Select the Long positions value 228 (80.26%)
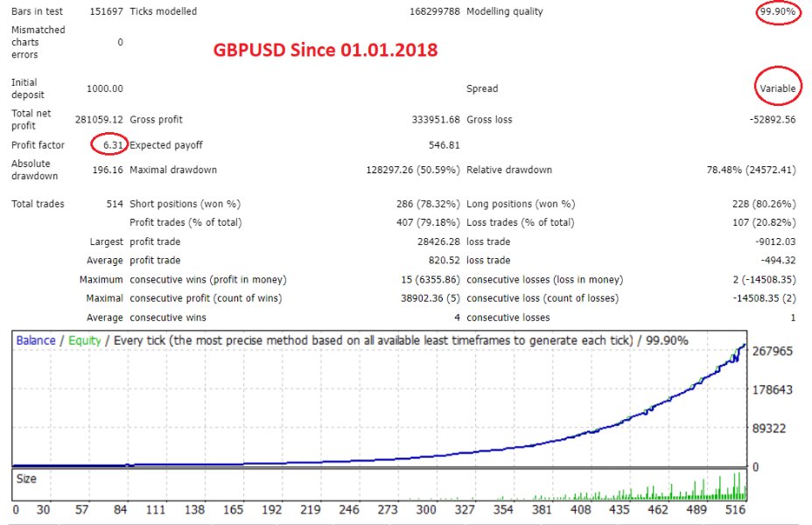Viewport: 812px width, 525px height. (x=764, y=204)
